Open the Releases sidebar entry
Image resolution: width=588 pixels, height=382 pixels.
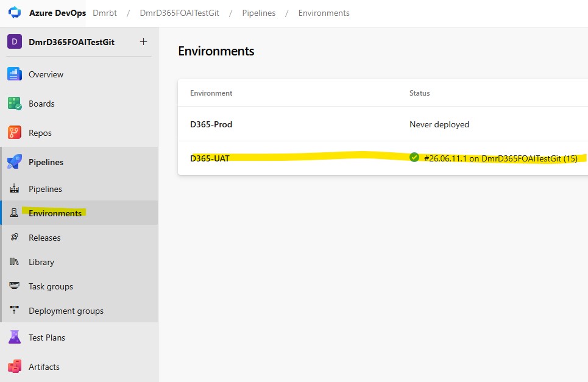pyautogui.click(x=44, y=238)
